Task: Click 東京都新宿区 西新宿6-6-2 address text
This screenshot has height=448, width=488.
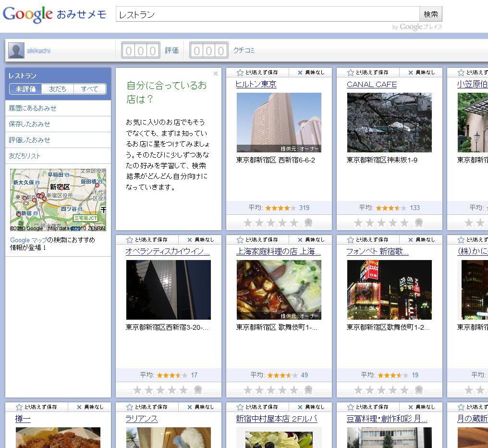Action: (x=275, y=160)
